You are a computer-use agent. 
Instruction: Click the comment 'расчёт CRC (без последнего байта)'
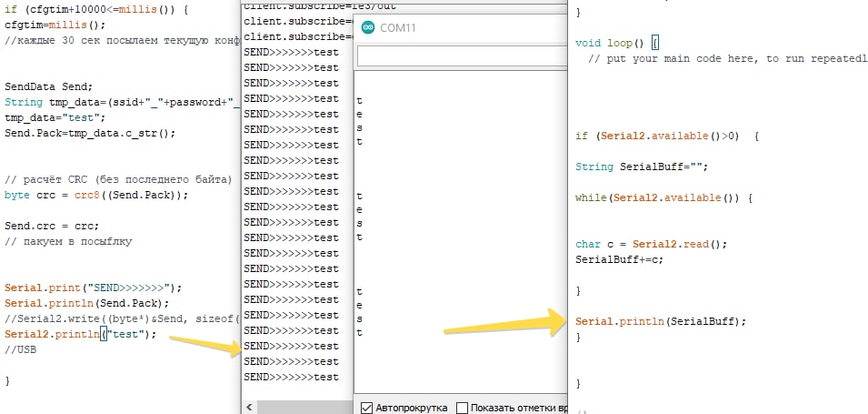click(x=116, y=180)
